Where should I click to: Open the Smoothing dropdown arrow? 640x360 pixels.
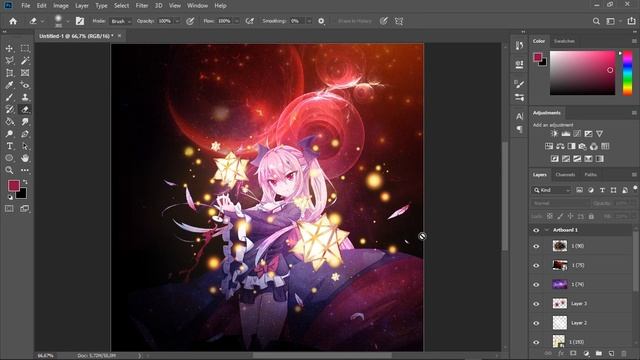tap(309, 21)
